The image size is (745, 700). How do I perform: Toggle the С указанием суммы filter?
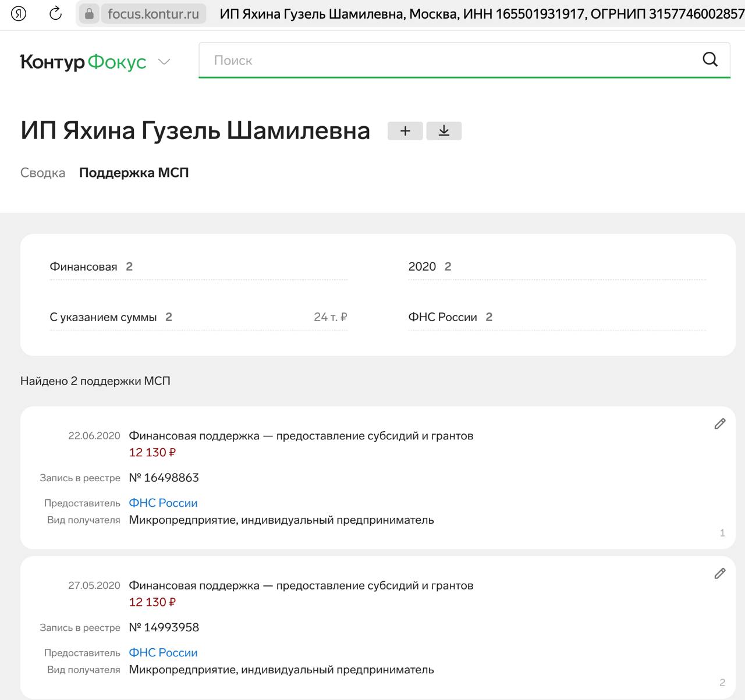coord(104,317)
